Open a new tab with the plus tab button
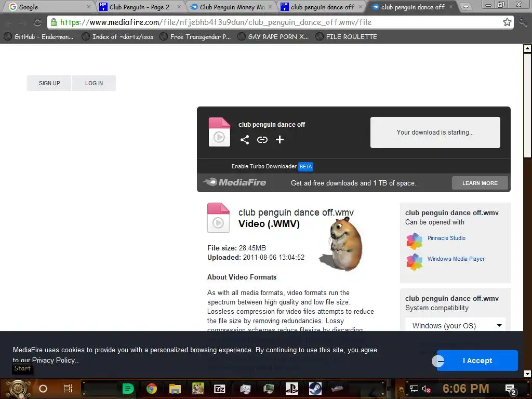 click(466, 7)
